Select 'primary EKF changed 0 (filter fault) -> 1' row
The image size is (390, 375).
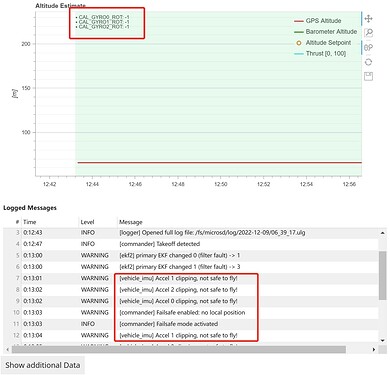191,255
